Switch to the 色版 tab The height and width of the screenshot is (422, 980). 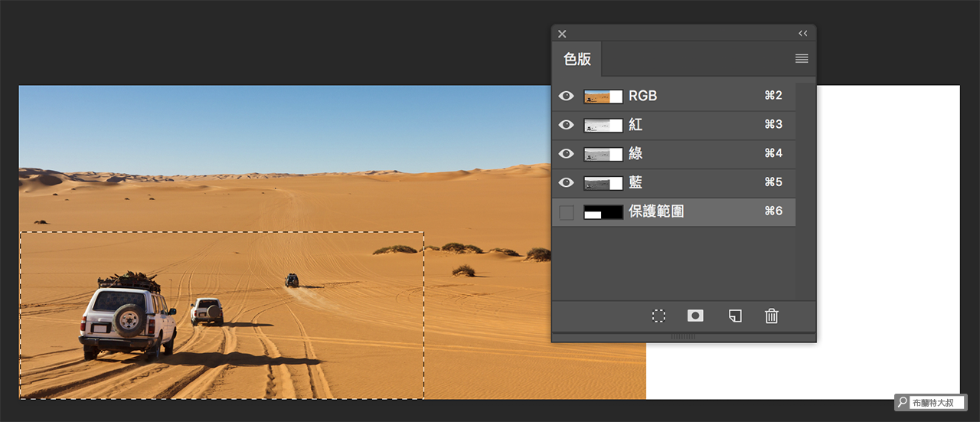click(577, 59)
